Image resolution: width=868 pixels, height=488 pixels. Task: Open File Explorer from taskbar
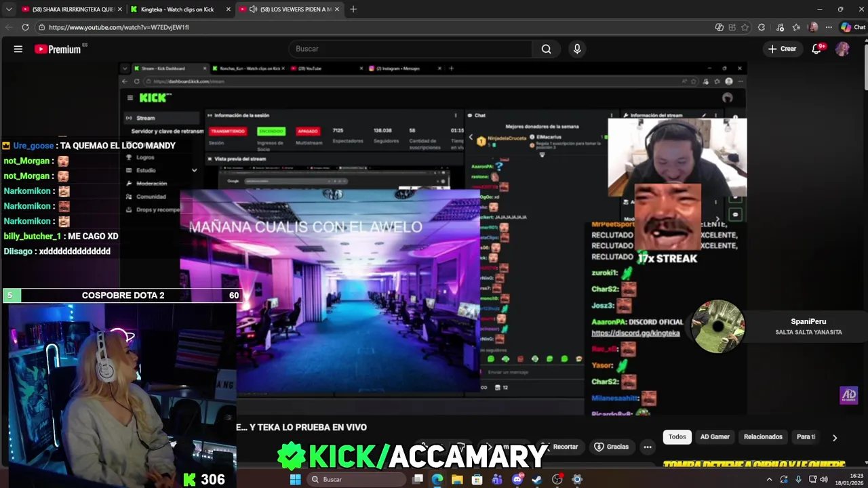pos(457,479)
